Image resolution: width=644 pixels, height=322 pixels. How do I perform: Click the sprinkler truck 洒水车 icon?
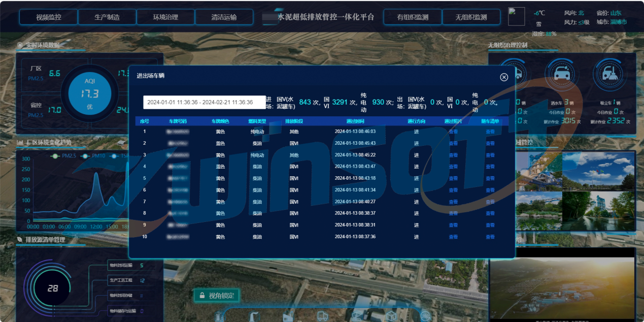(562, 74)
